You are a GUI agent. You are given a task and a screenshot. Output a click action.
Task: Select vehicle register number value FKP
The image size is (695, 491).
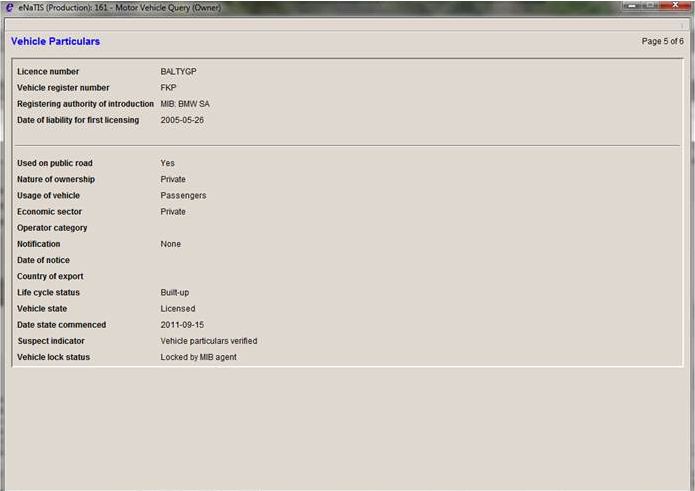[x=168, y=88]
